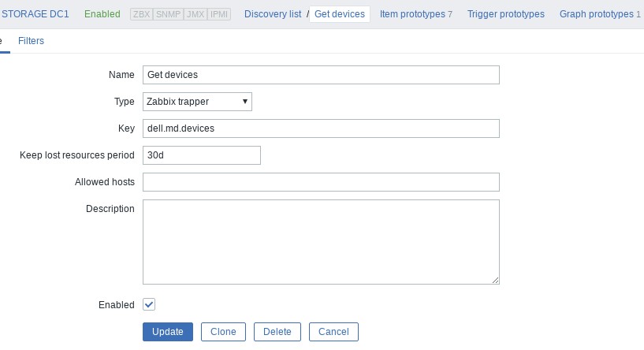
Task: Clone this discovery rule
Action: (x=223, y=332)
